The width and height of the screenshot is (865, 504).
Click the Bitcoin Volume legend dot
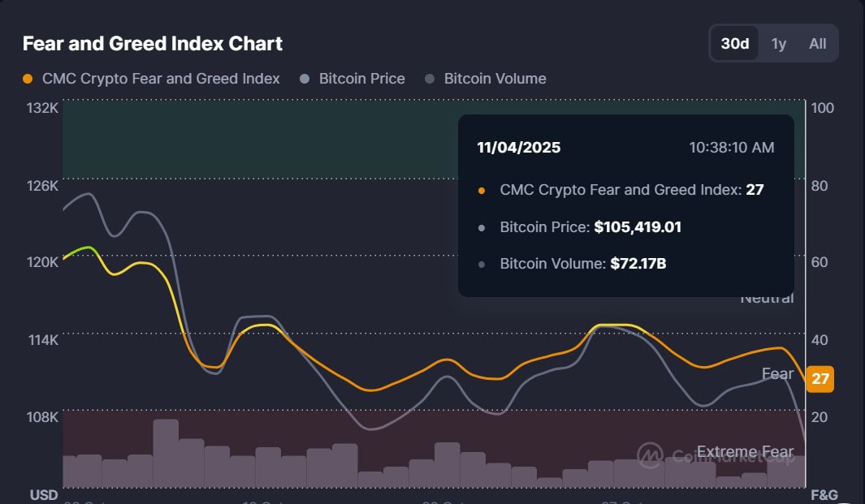(429, 79)
